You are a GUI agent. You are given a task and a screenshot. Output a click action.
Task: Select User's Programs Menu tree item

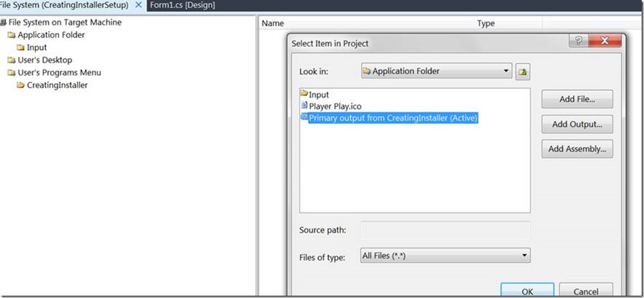point(59,72)
